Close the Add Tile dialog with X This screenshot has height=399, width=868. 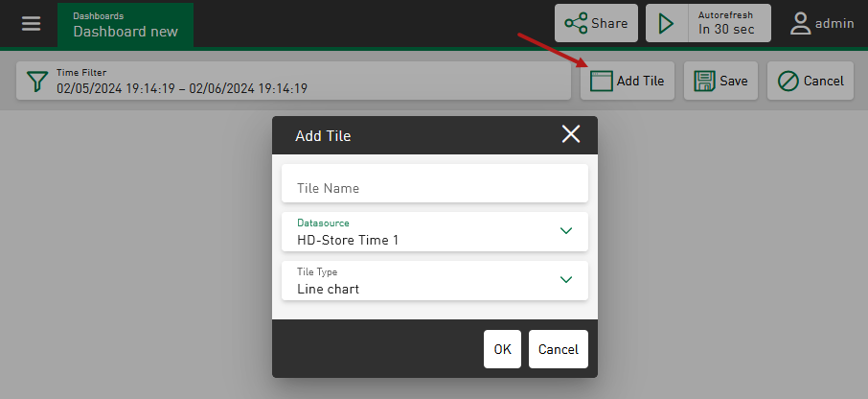coord(571,134)
